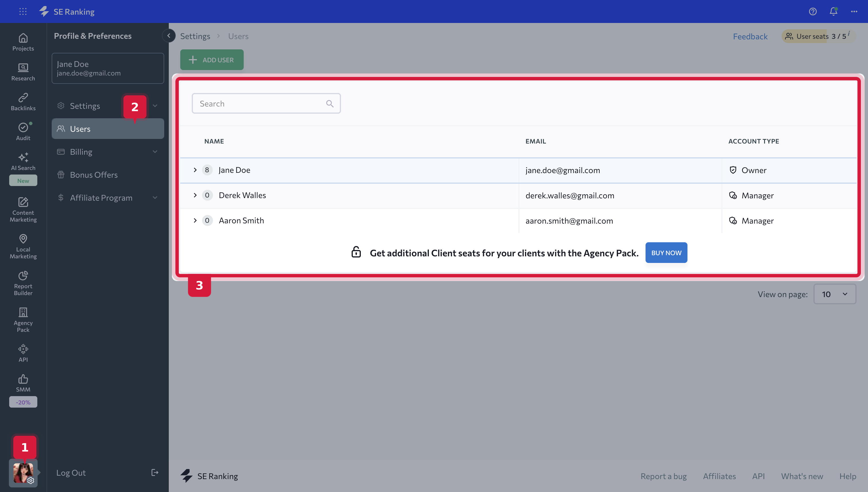Click Log Out in the panel
Screen dimensions: 868x492
[107, 472]
